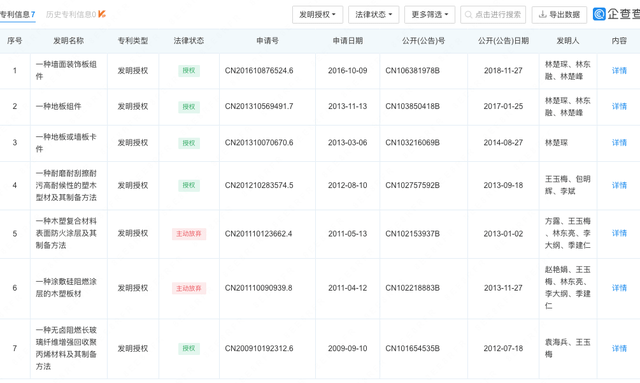The height and width of the screenshot is (383, 640).
Task: Click application date 2016-10-09
Action: (348, 71)
